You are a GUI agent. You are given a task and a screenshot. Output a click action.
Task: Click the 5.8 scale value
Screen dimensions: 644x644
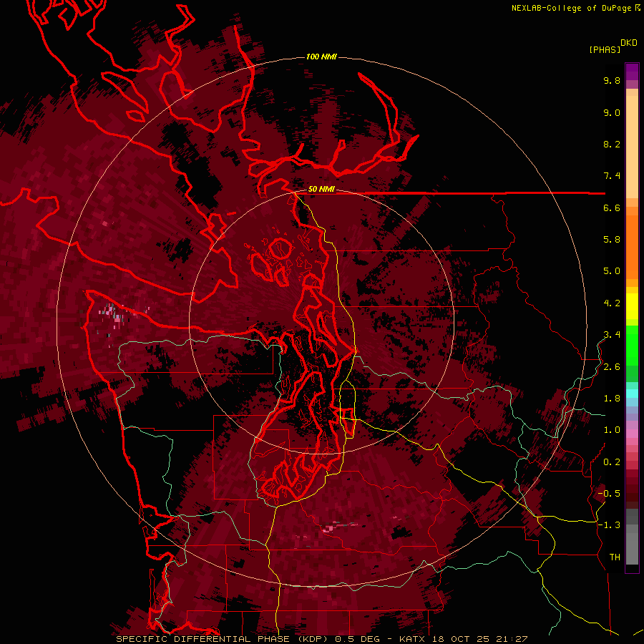click(612, 240)
